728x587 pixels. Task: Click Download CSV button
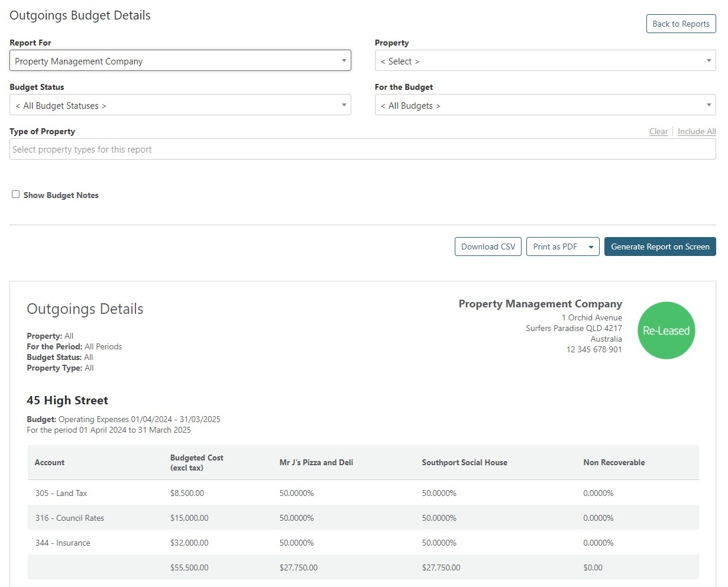(x=488, y=247)
